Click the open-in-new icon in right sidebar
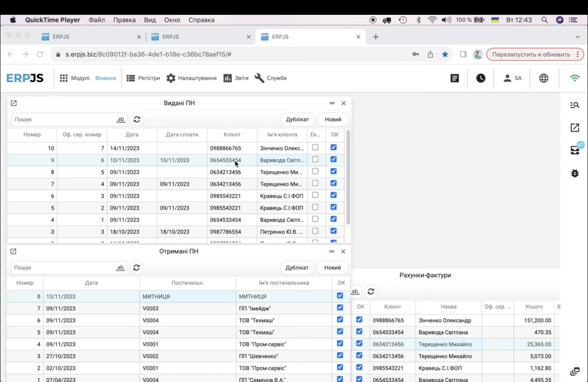 575,127
